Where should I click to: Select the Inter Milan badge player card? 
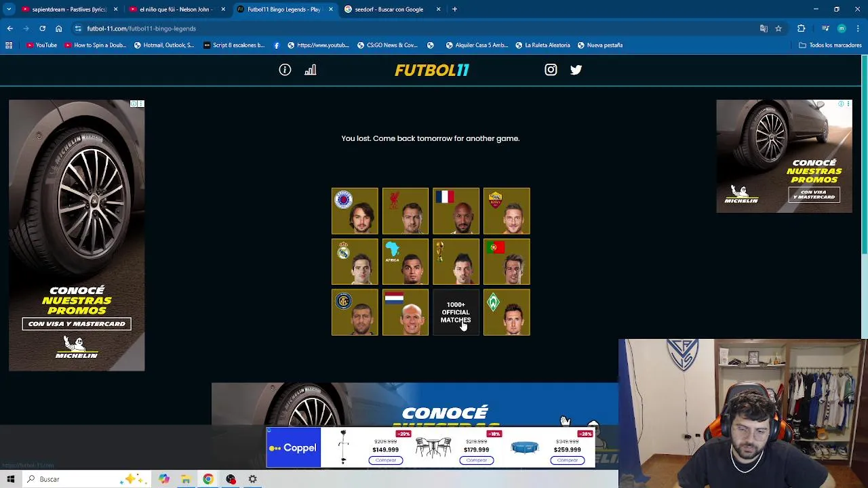pyautogui.click(x=355, y=312)
